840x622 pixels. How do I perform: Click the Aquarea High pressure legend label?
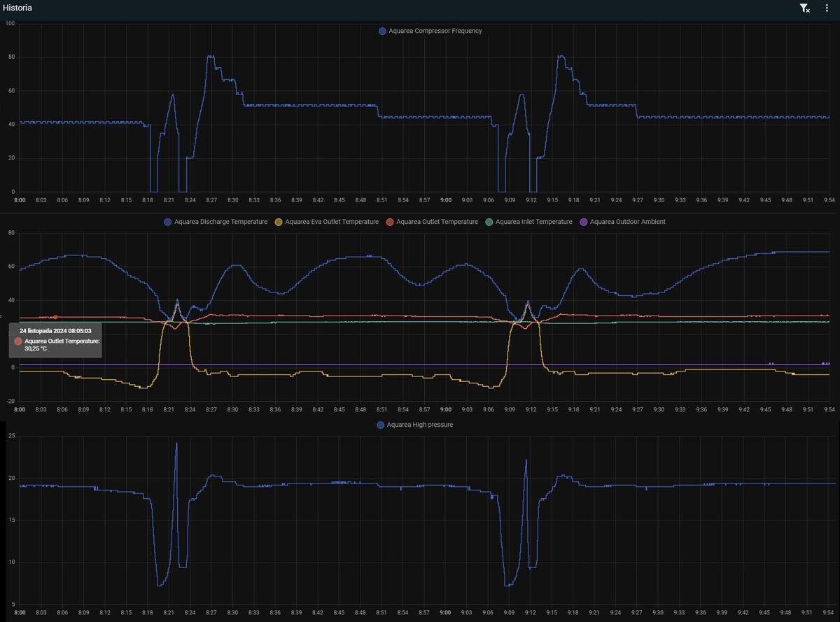pyautogui.click(x=420, y=425)
